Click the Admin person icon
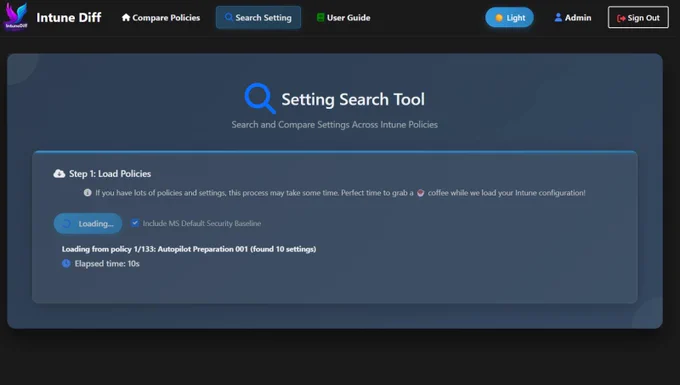The height and width of the screenshot is (385, 680). [x=558, y=17]
